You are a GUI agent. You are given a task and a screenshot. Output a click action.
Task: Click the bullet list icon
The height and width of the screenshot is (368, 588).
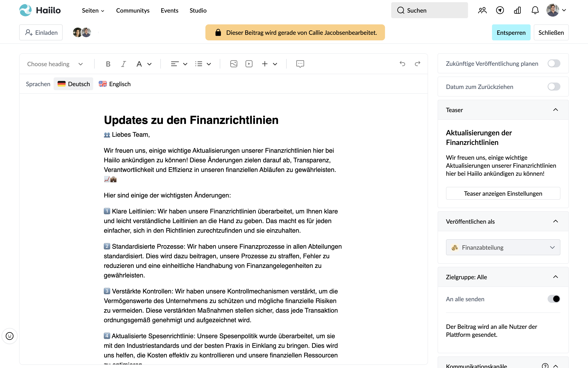tap(199, 64)
